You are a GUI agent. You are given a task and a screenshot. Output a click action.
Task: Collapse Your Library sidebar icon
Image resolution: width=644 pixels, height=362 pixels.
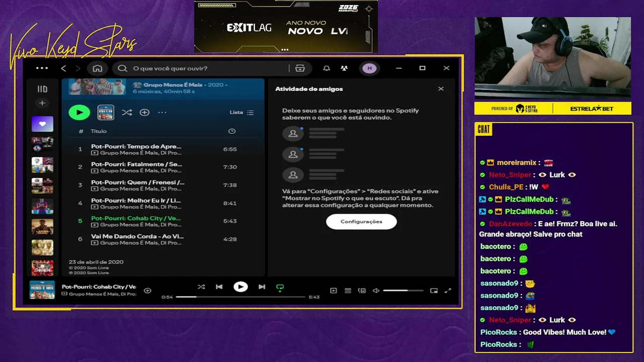pos(42,89)
